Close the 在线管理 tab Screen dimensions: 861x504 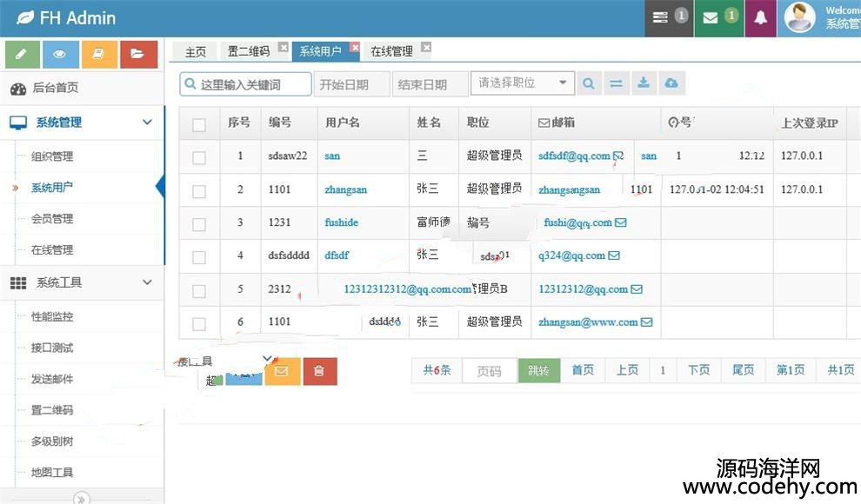coord(426,47)
